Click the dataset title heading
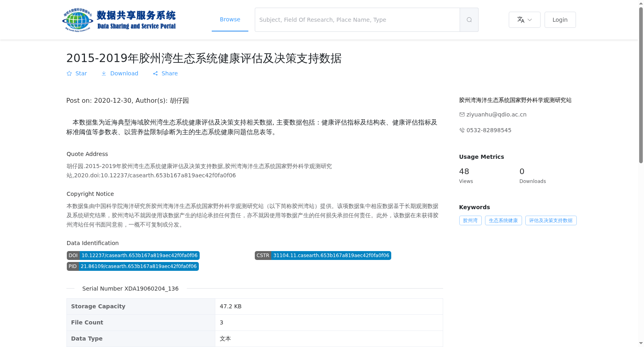This screenshot has width=644, height=347. (204, 58)
